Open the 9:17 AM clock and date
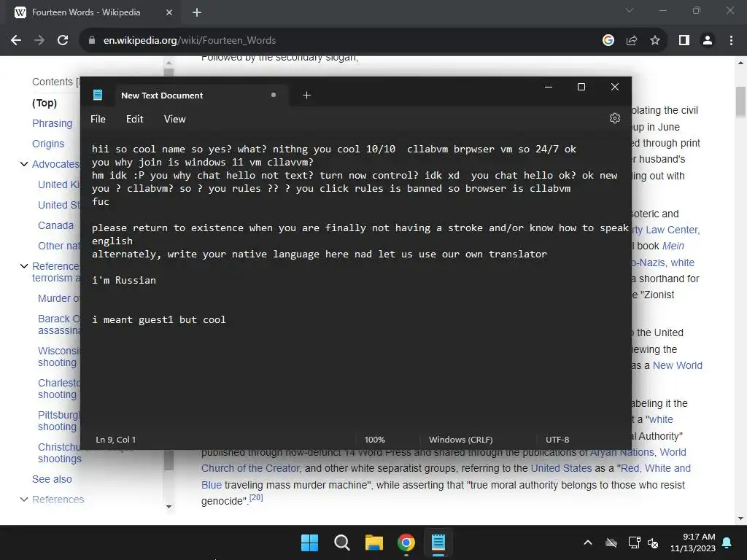The height and width of the screenshot is (560, 747). click(x=693, y=542)
